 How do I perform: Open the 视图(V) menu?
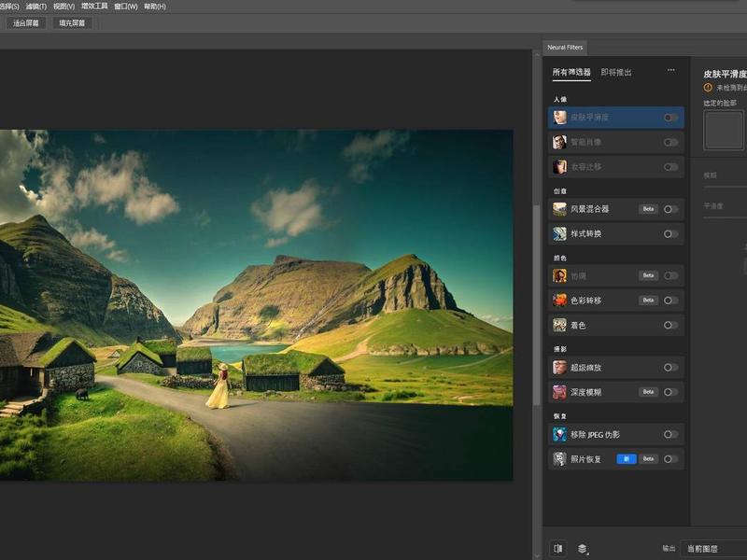point(63,7)
